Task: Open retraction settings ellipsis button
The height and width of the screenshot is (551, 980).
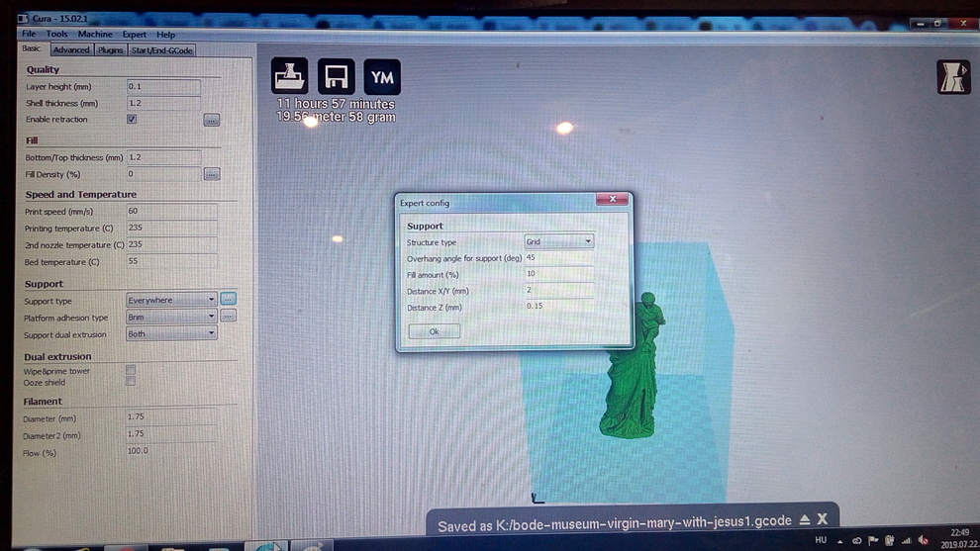Action: pos(211,120)
